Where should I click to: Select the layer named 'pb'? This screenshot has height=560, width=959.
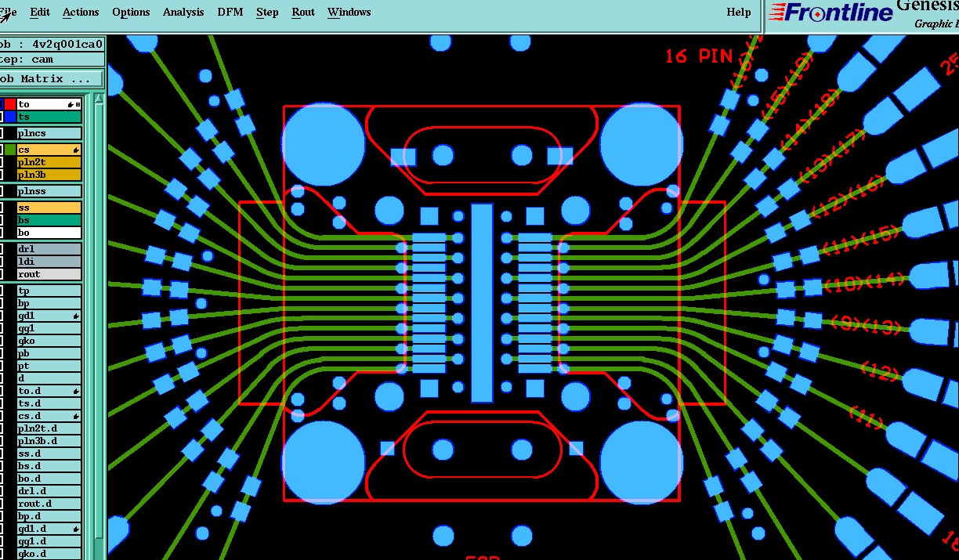(x=49, y=353)
